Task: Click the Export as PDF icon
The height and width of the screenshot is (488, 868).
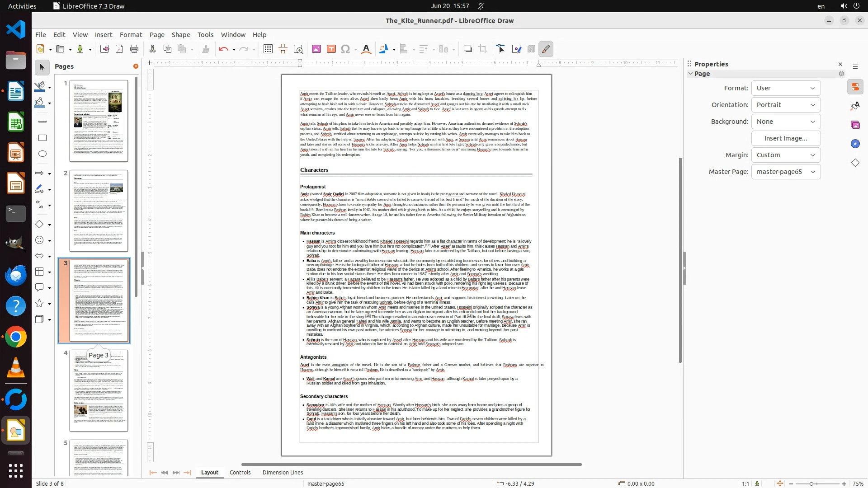Action: pos(119,49)
